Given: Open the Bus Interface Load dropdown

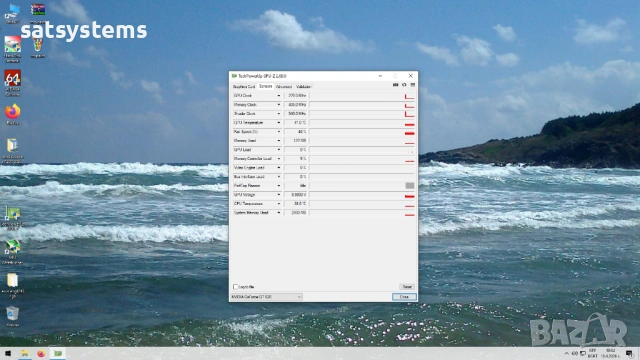Looking at the screenshot, I should coord(279,177).
